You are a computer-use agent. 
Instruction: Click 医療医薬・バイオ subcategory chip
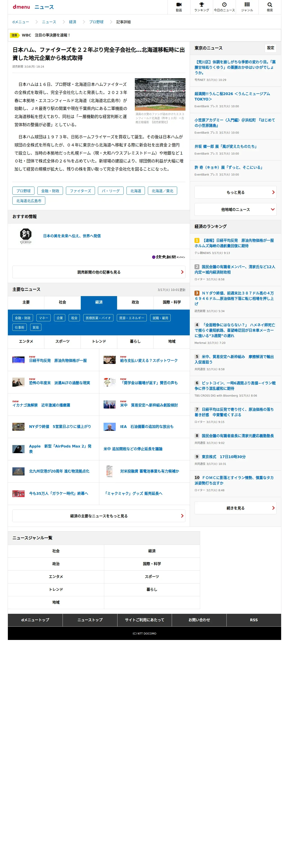point(98,318)
